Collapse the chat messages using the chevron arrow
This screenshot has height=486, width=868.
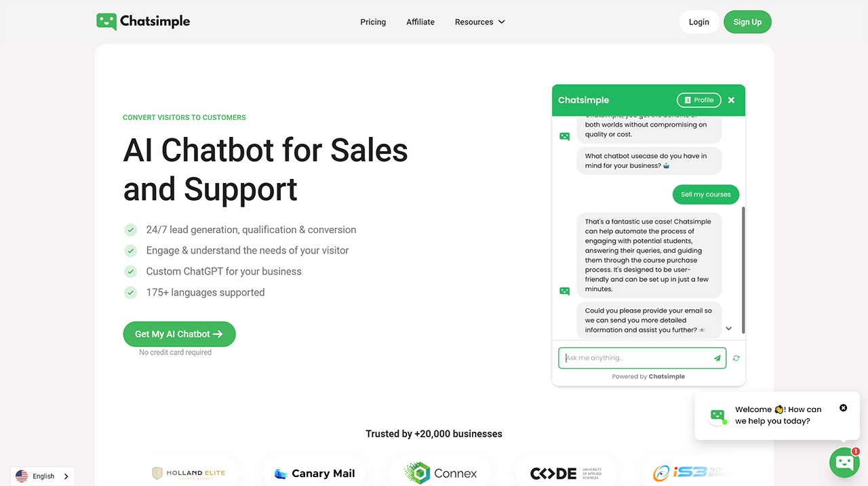(x=729, y=328)
